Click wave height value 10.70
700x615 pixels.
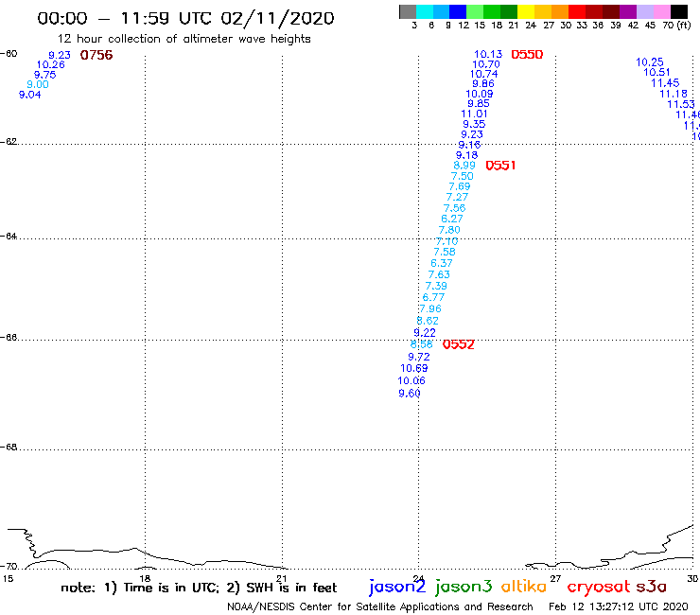(x=485, y=64)
